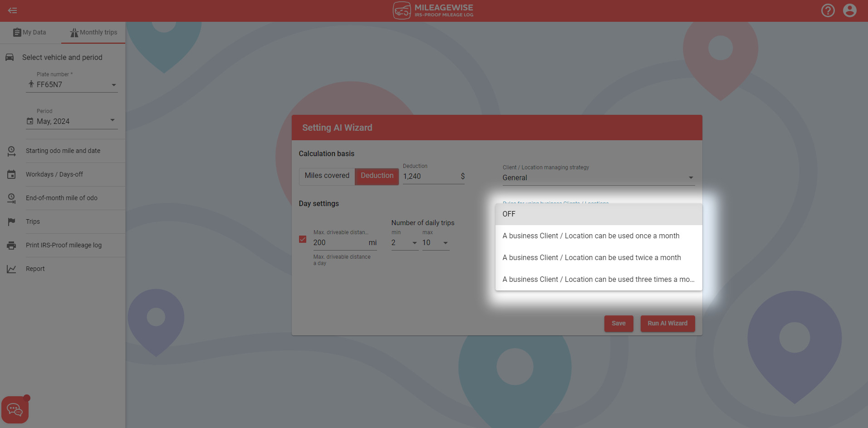The image size is (868, 428).
Task: Select Deduction as calculation basis
Action: 377,176
